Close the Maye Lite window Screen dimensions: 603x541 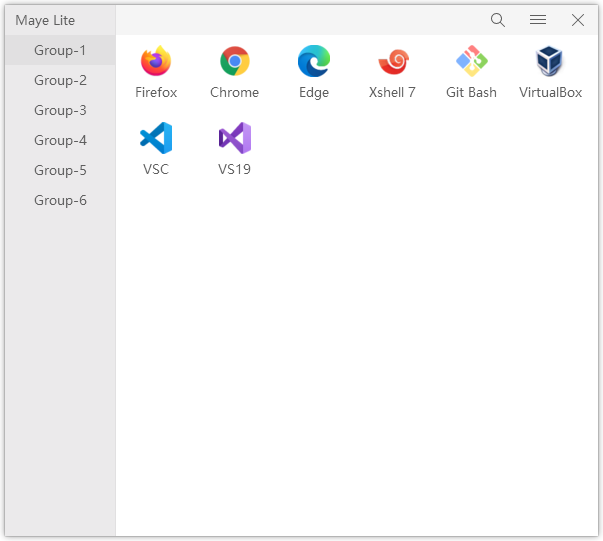pyautogui.click(x=578, y=20)
